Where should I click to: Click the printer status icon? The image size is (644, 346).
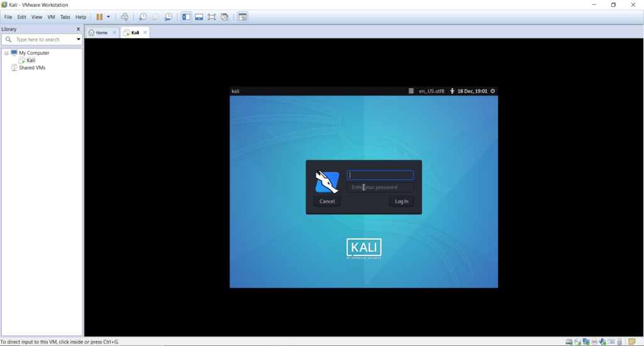tap(594, 342)
